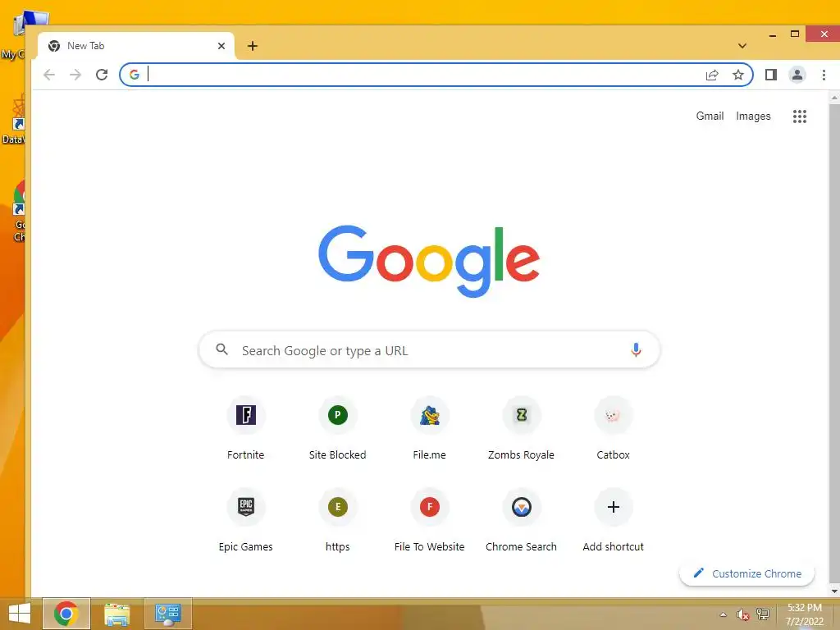Click the network tray icon
The width and height of the screenshot is (840, 630).
coord(763,614)
